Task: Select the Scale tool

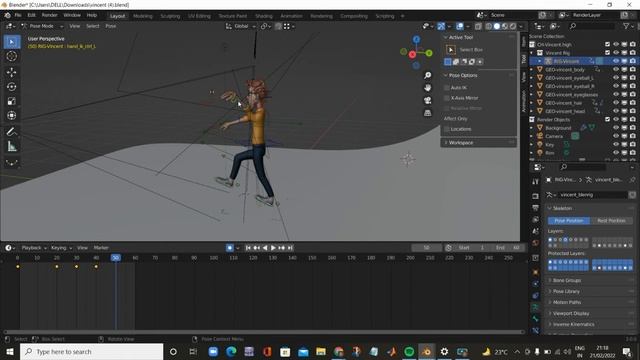Action: (x=12, y=101)
